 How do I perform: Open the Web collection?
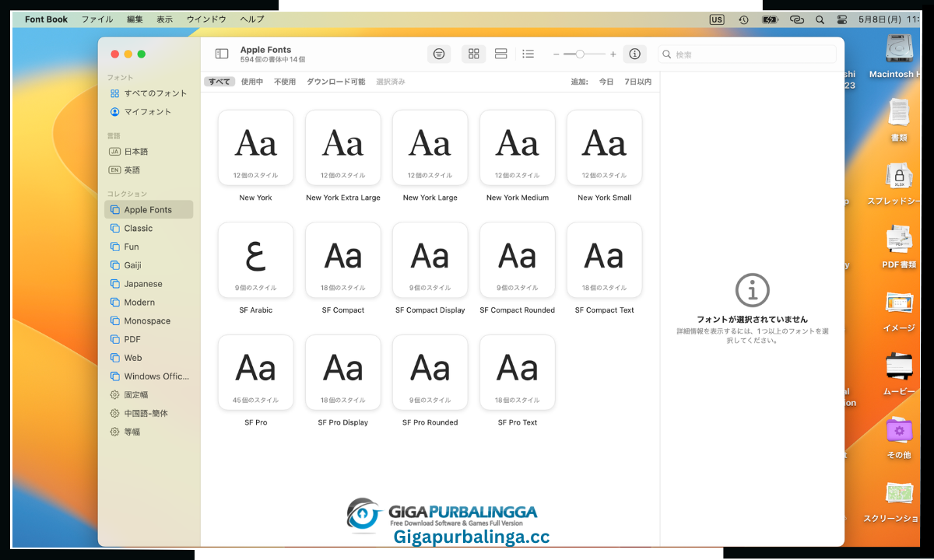click(149, 358)
